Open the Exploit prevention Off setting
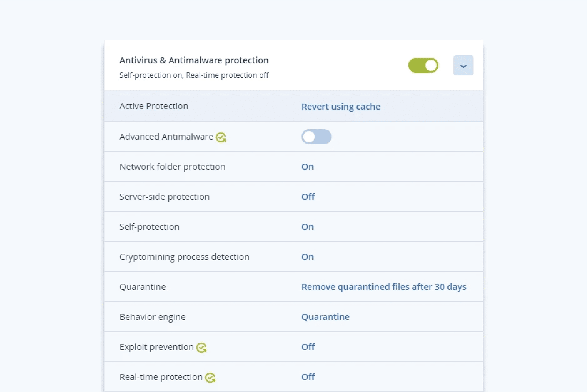 (x=308, y=347)
